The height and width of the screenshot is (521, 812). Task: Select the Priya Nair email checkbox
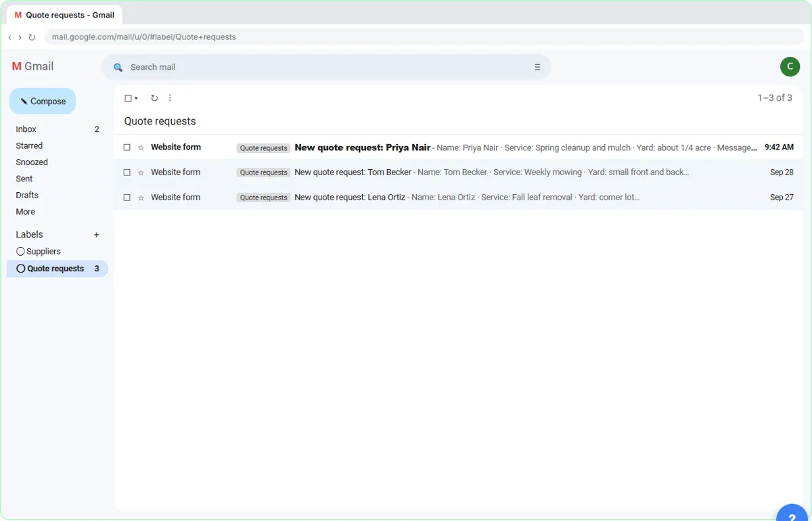(x=127, y=148)
